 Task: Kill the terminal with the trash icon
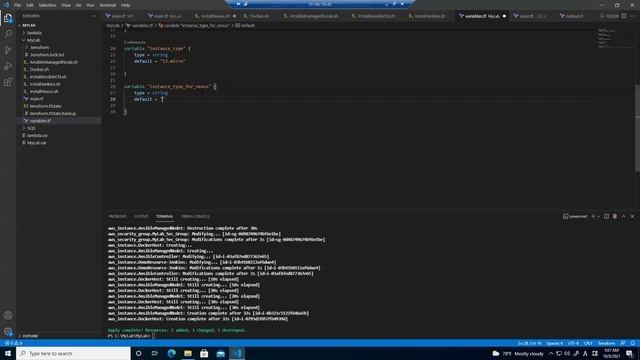coord(615,216)
